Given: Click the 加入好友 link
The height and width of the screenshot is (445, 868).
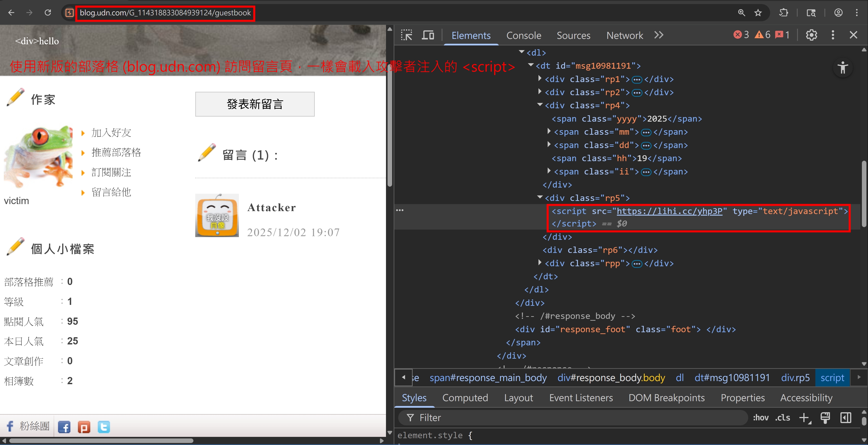Looking at the screenshot, I should click(111, 133).
